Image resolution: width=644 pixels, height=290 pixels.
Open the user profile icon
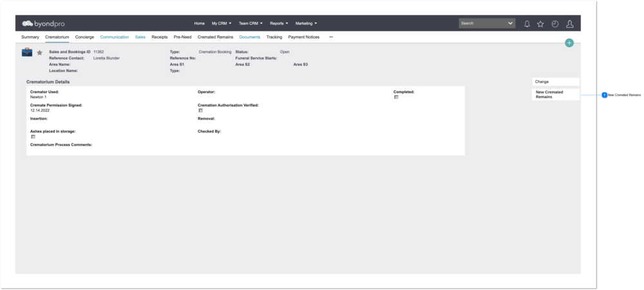[x=570, y=24]
